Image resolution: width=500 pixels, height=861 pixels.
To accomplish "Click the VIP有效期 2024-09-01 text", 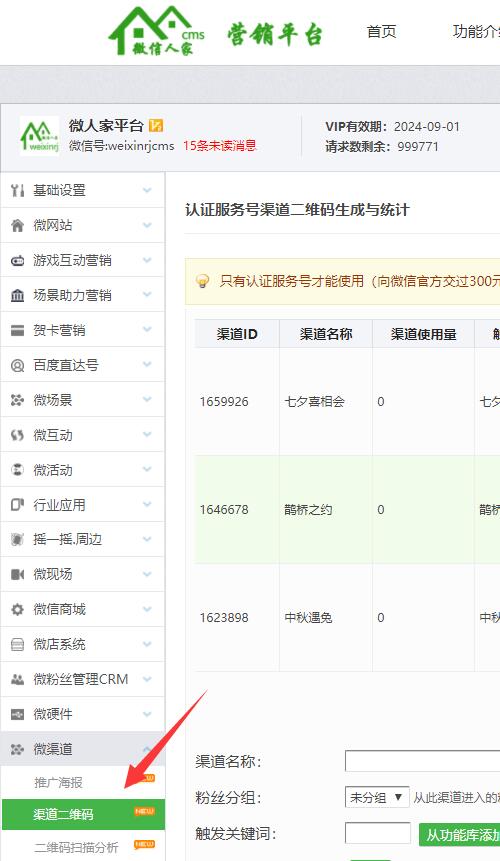I will 392,126.
